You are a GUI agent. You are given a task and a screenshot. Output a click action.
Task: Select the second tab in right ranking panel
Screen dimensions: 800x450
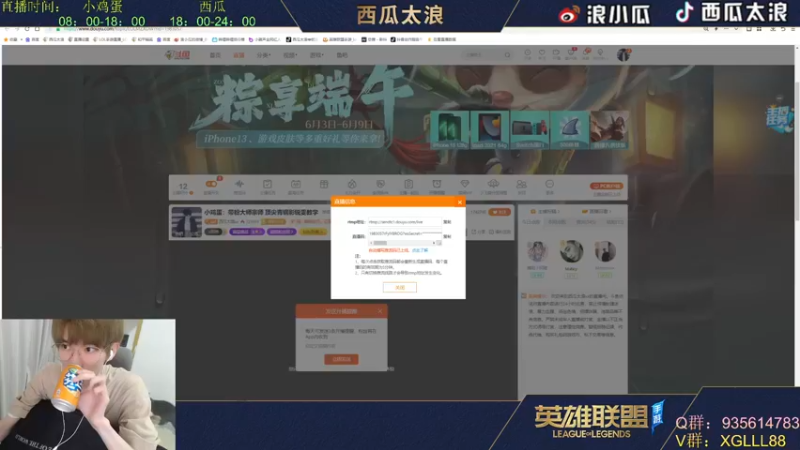tap(557, 222)
